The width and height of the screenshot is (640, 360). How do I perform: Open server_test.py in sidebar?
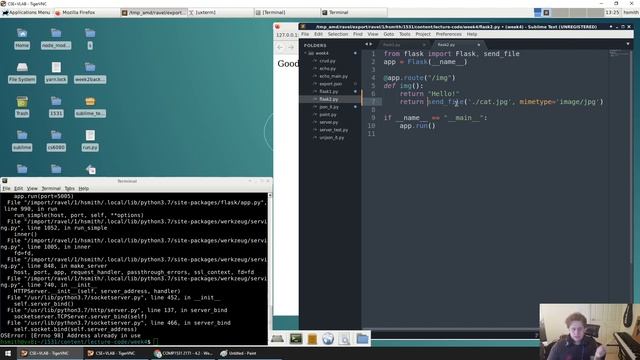[x=333, y=130]
